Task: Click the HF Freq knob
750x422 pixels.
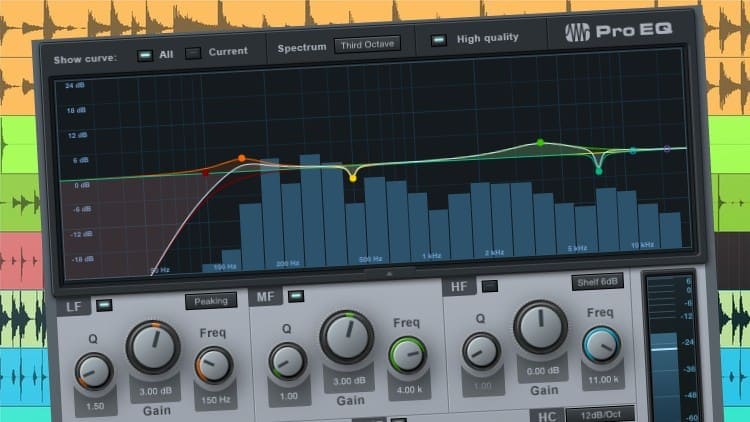Action: click(x=601, y=345)
